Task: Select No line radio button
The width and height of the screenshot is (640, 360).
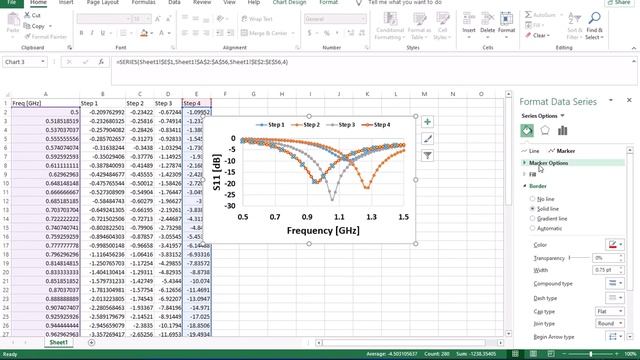Action: pyautogui.click(x=532, y=199)
